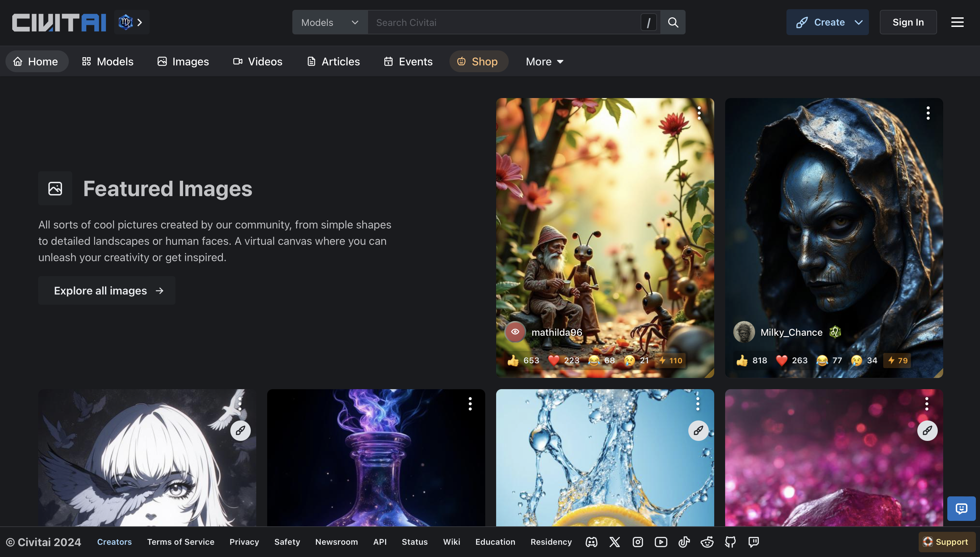Go to the Articles tab
The image size is (980, 557).
click(x=334, y=62)
